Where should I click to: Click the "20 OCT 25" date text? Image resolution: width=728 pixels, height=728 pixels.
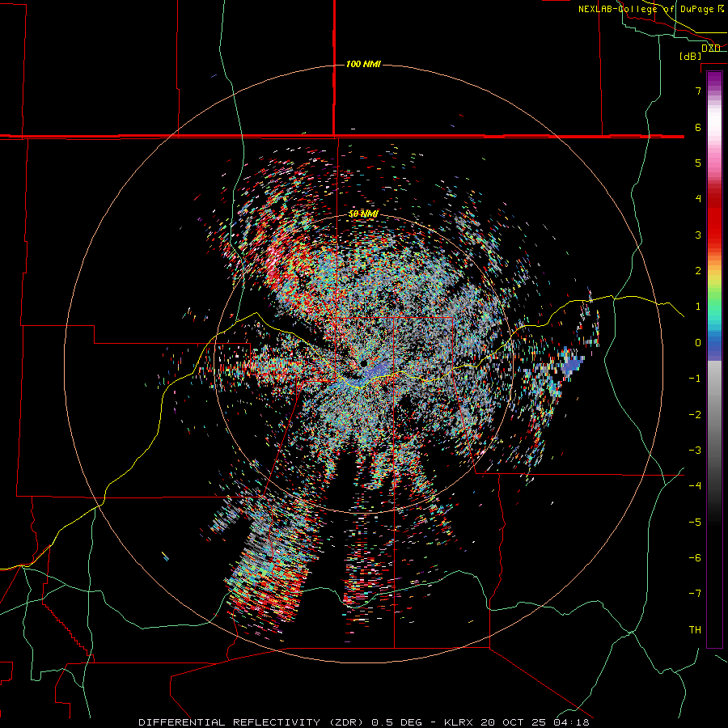click(514, 722)
